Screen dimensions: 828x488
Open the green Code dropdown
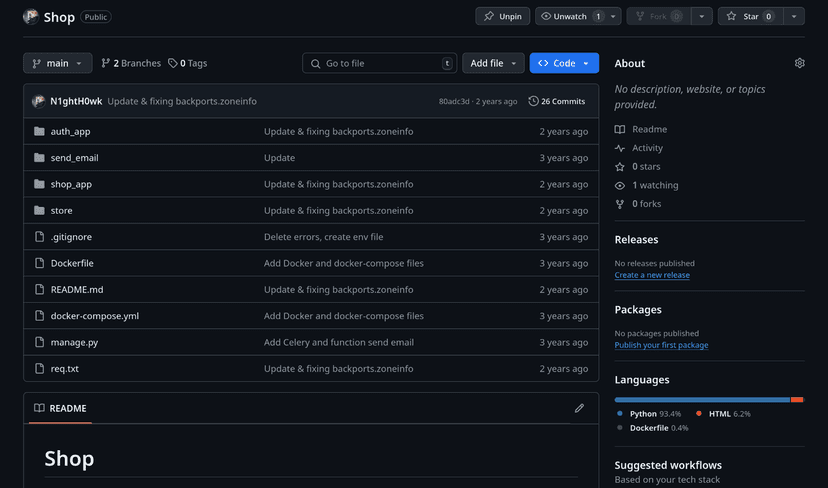[564, 63]
